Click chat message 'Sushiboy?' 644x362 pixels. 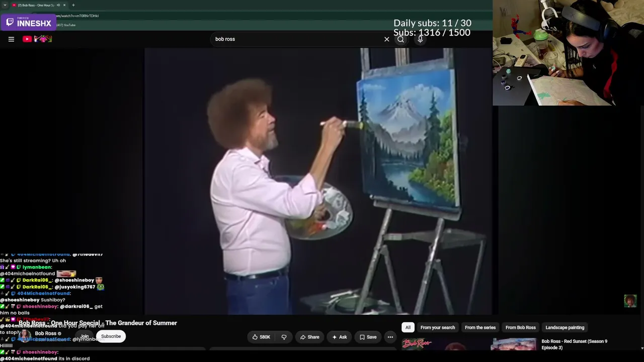click(53, 300)
